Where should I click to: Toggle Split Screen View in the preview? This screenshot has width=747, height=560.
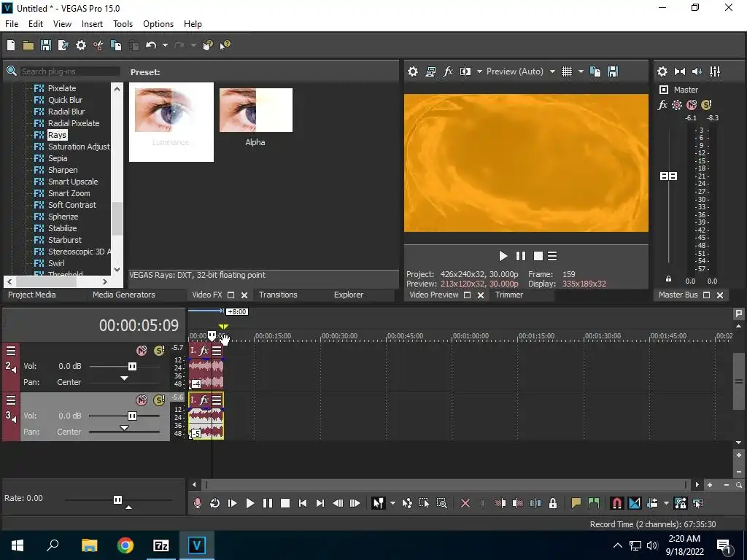click(x=465, y=71)
